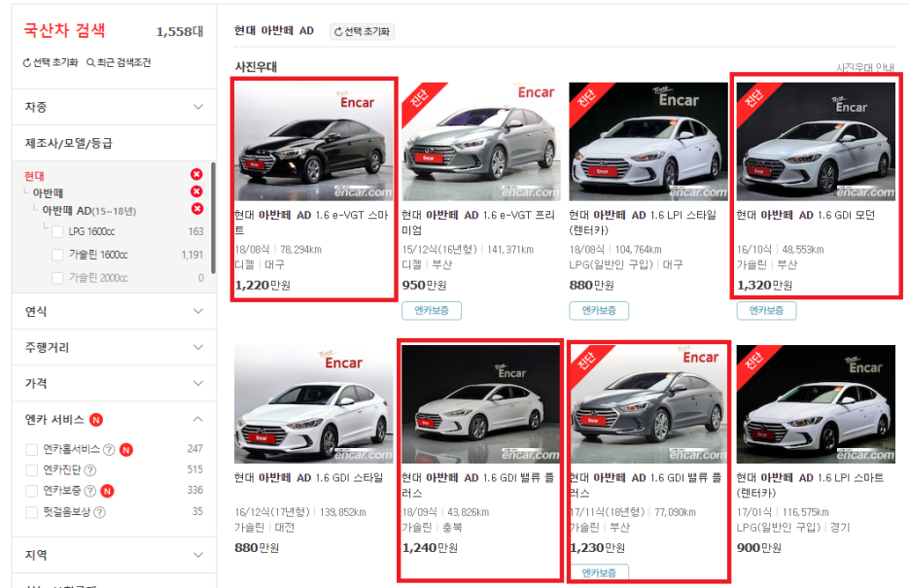910x588 pixels.
Task: Open listing title 1.6 GDI 모던
Action: click(806, 215)
